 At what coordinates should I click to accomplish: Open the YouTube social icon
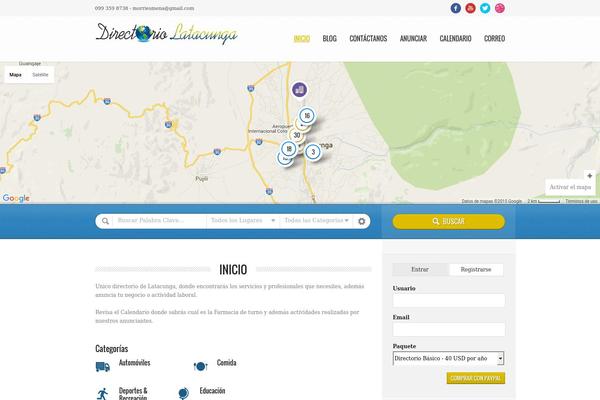(x=470, y=8)
